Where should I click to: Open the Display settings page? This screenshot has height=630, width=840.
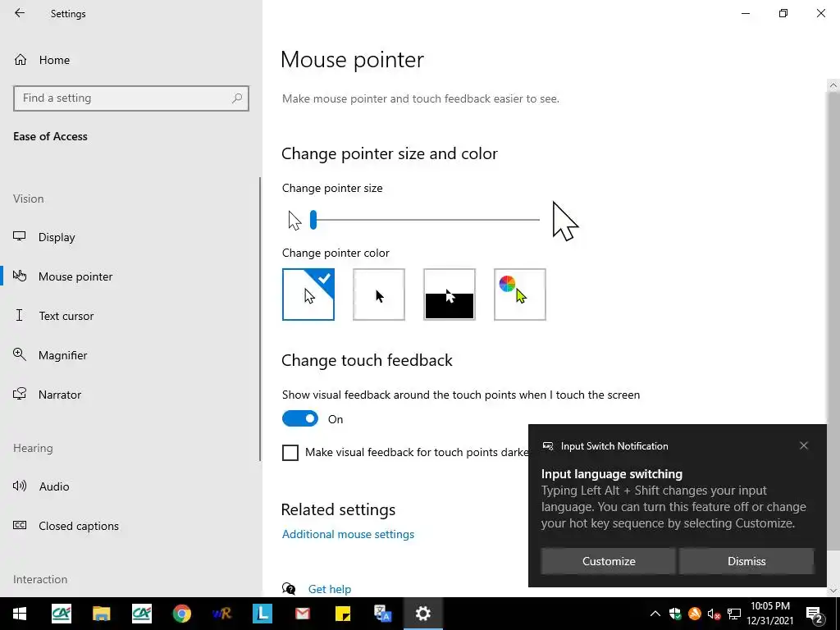point(57,237)
